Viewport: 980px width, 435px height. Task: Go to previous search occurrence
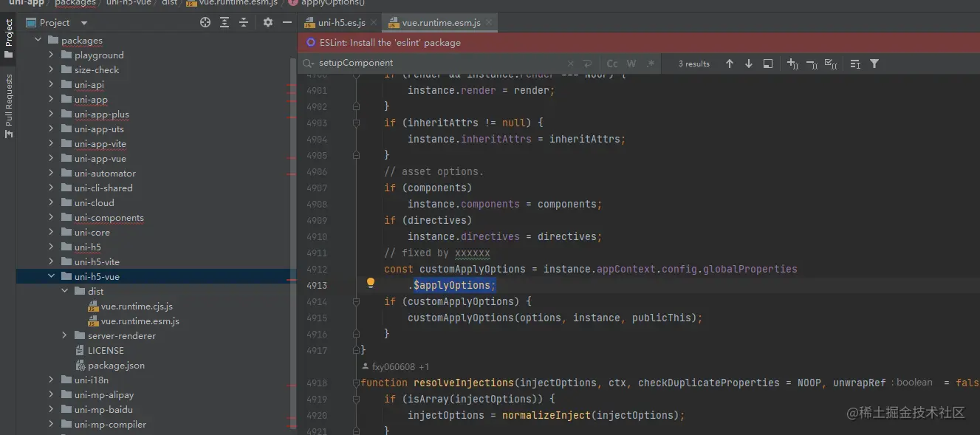[x=730, y=64]
